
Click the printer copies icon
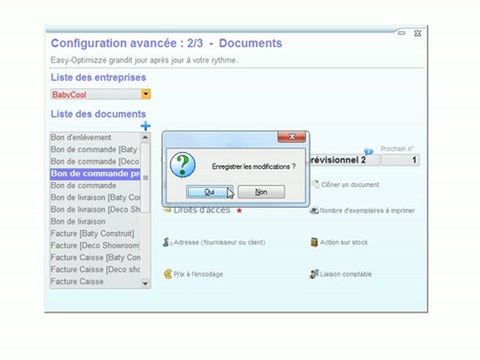point(314,210)
